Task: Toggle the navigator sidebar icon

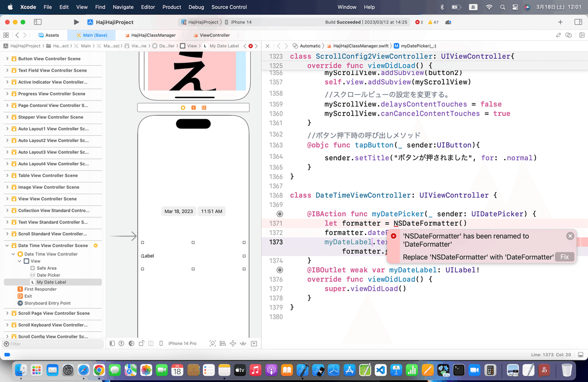Action: [38, 22]
